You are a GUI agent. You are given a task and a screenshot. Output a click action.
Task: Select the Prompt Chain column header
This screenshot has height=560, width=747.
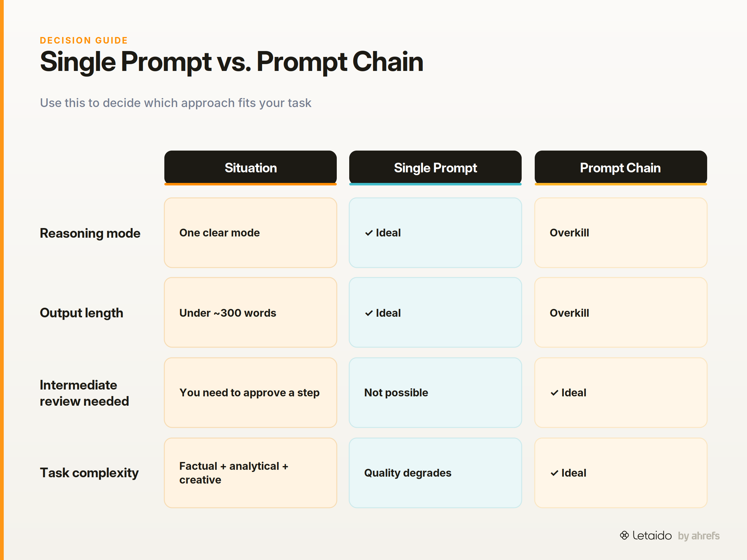pyautogui.click(x=621, y=168)
